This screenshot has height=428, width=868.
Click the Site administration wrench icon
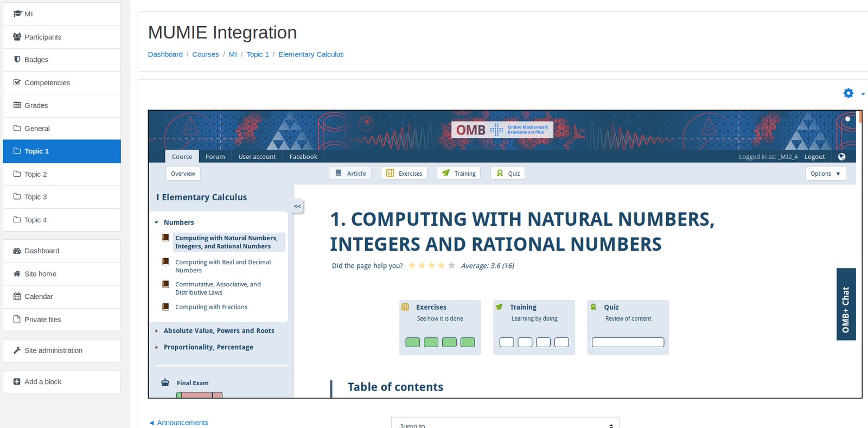(17, 350)
